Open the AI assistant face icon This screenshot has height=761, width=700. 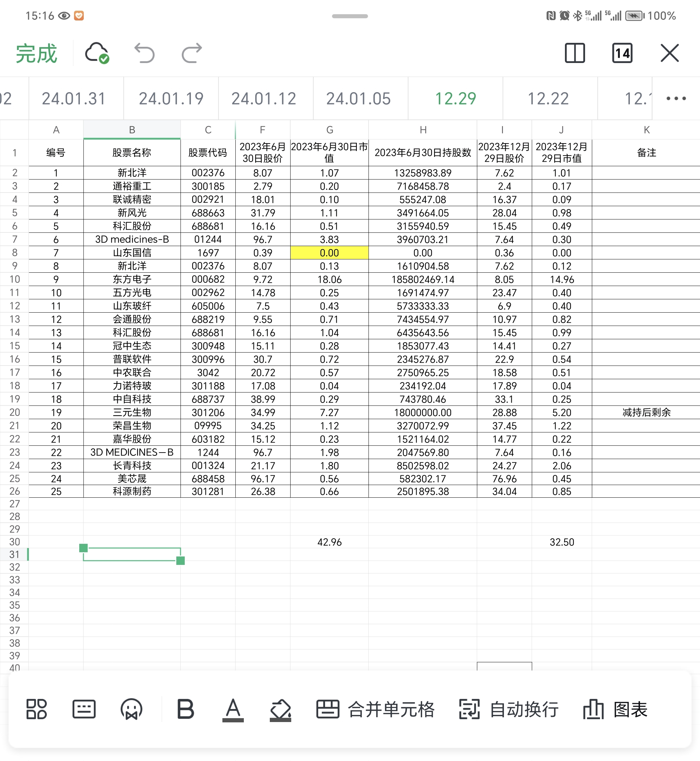(131, 709)
